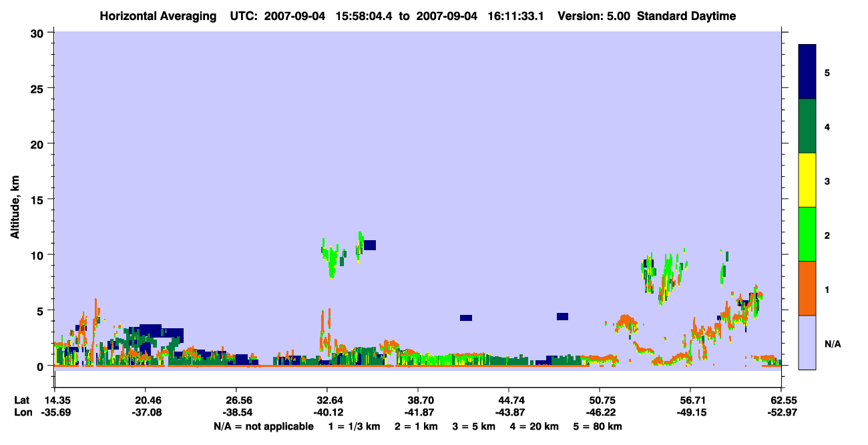The height and width of the screenshot is (445, 868).
Task: Click longitude value -46.22
Action: tap(600, 412)
